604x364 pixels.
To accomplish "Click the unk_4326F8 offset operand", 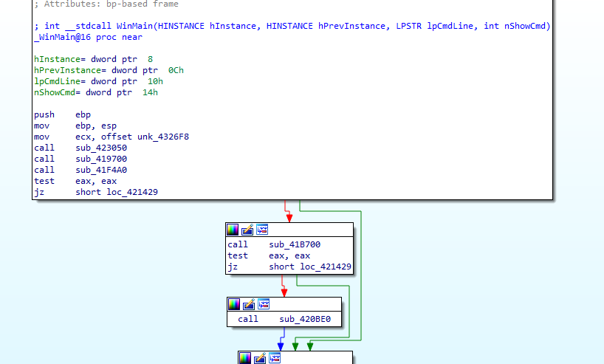I will pyautogui.click(x=163, y=137).
